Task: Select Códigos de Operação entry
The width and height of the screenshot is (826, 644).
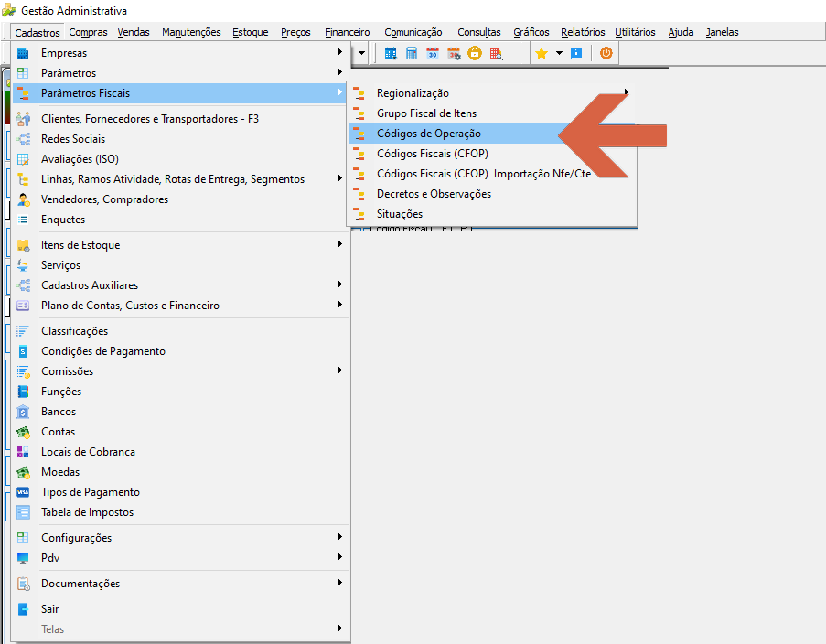Action: click(492, 134)
